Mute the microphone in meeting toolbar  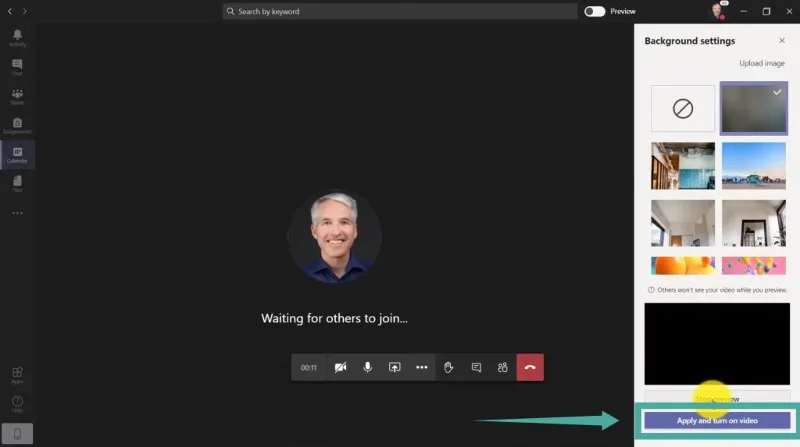coord(367,367)
